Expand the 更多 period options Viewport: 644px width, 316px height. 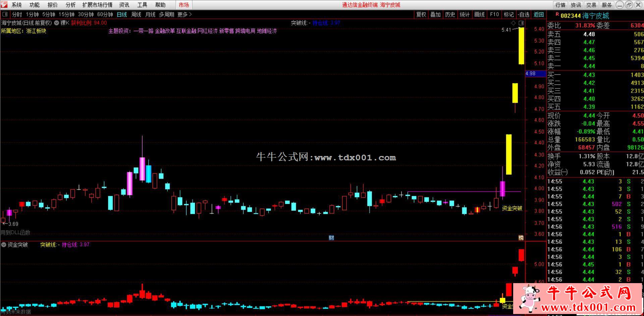pyautogui.click(x=184, y=14)
